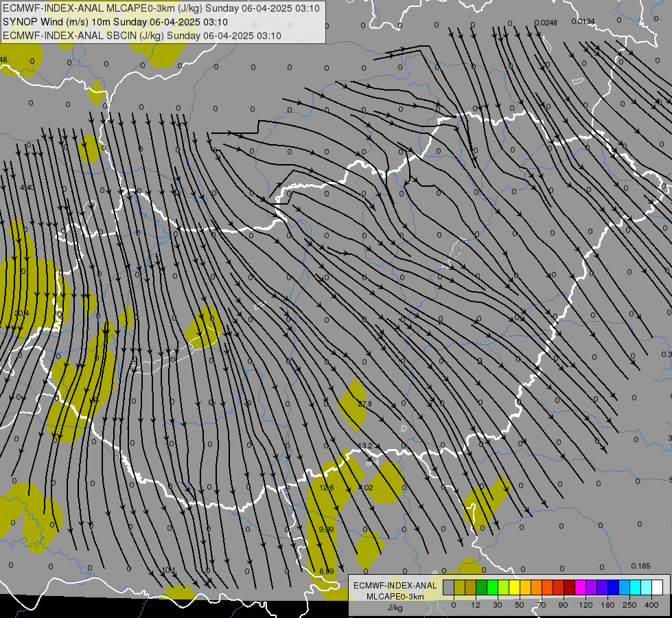The image size is (672, 618).
Task: Click the ECMWF-INDEX-ANAL SBCIN title line
Action: pyautogui.click(x=142, y=36)
